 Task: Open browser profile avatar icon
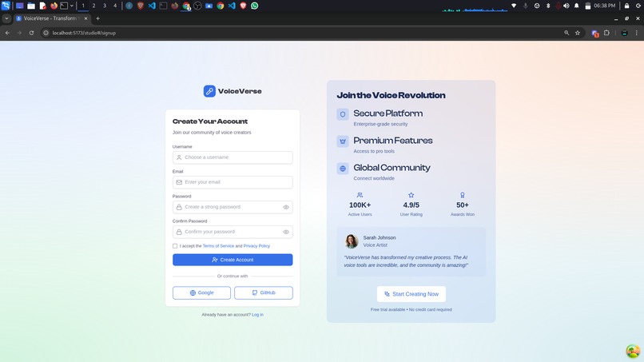(624, 33)
